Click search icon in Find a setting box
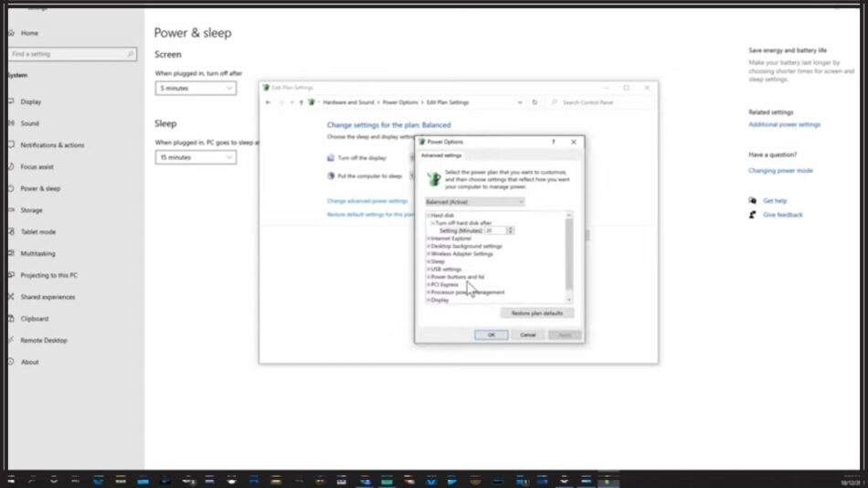Image resolution: width=868 pixels, height=488 pixels. (130, 54)
